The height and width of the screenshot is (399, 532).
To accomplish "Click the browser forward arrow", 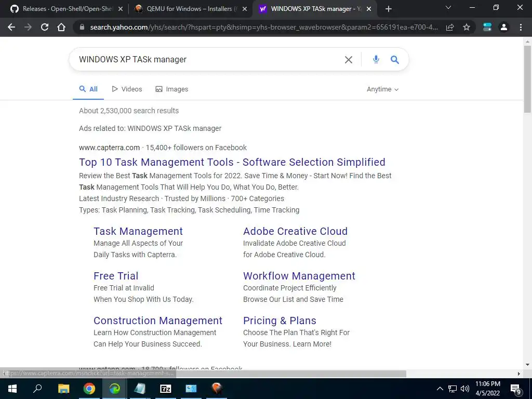I will pyautogui.click(x=28, y=27).
